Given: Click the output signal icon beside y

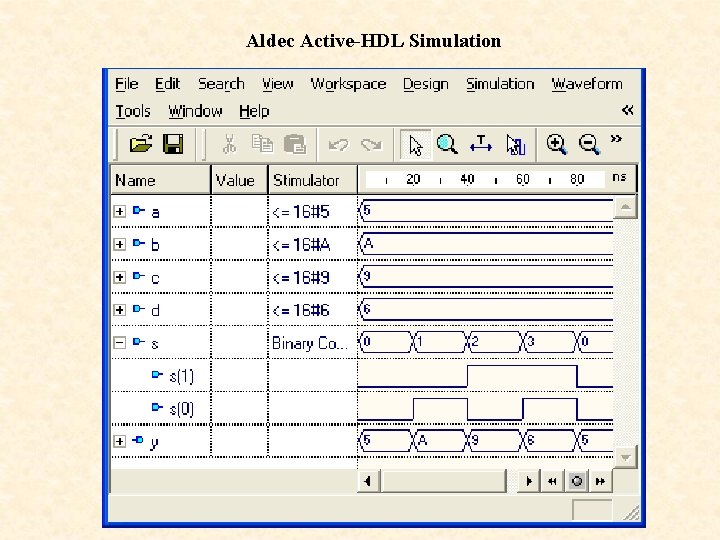Looking at the screenshot, I should (x=138, y=440).
